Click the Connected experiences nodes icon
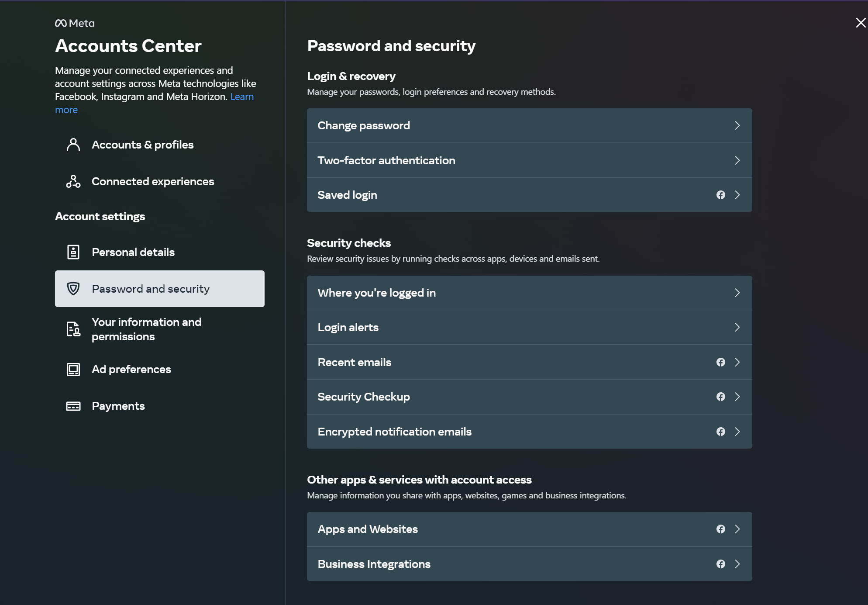The image size is (868, 605). [73, 181]
